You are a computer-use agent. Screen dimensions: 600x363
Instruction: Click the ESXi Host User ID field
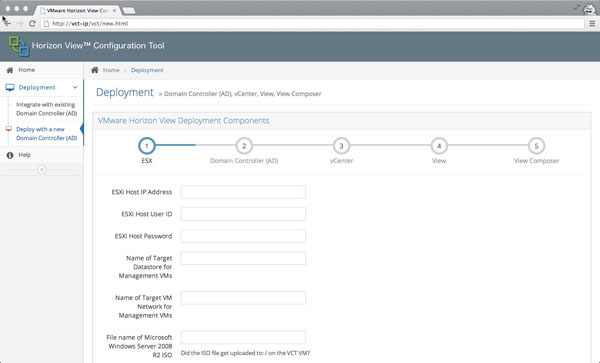pos(243,214)
